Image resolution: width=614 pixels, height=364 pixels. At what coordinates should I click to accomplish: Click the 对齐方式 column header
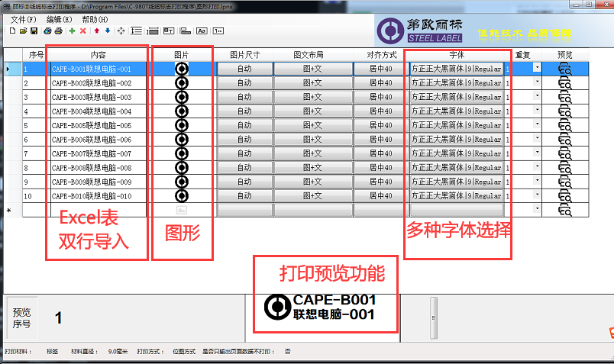tap(381, 55)
